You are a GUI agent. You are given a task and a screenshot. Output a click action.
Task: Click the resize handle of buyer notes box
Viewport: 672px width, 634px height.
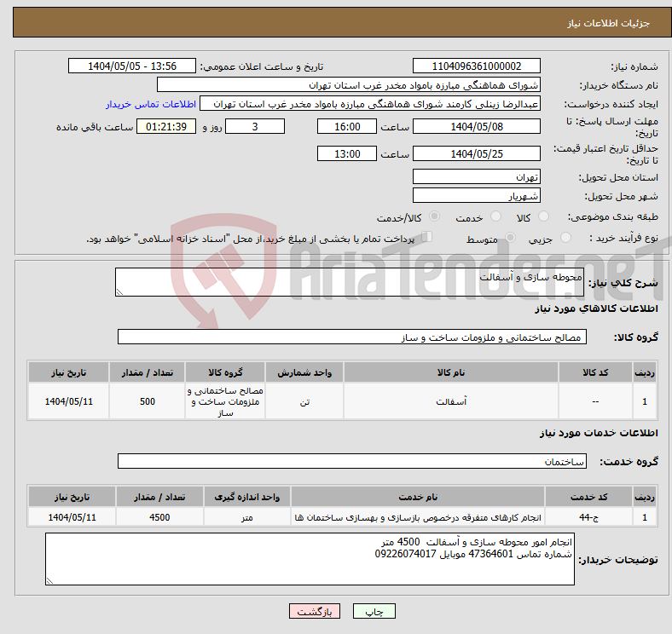[x=49, y=581]
